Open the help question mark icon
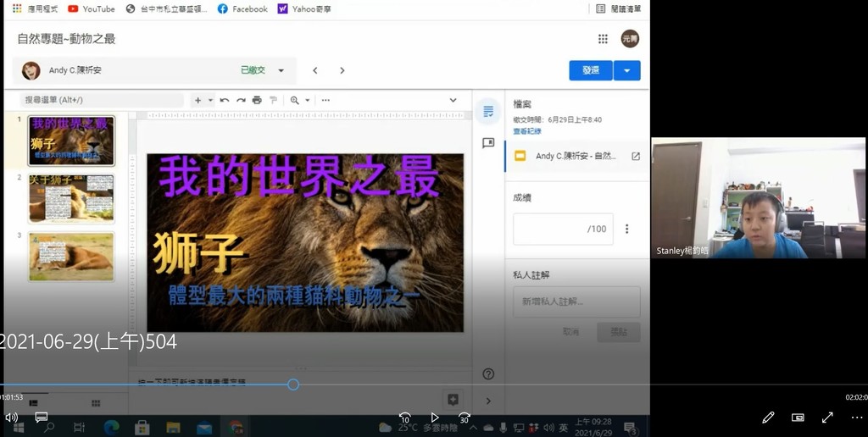This screenshot has height=437, width=868. (488, 374)
